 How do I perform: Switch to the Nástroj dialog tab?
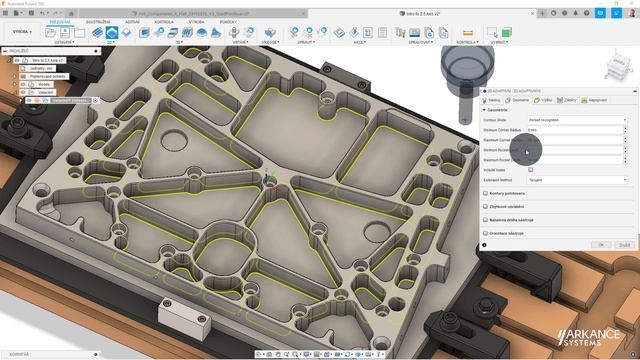pos(491,100)
